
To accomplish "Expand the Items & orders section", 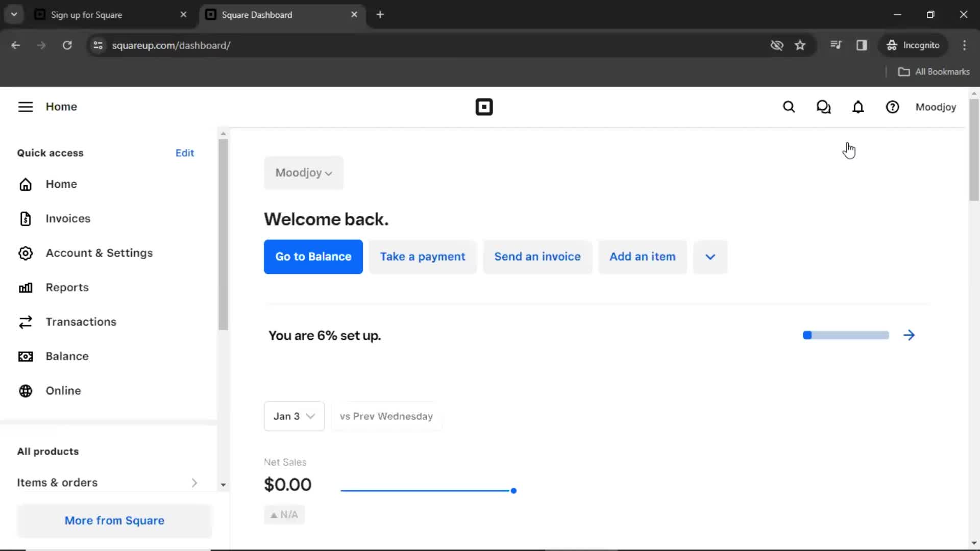I will (194, 482).
